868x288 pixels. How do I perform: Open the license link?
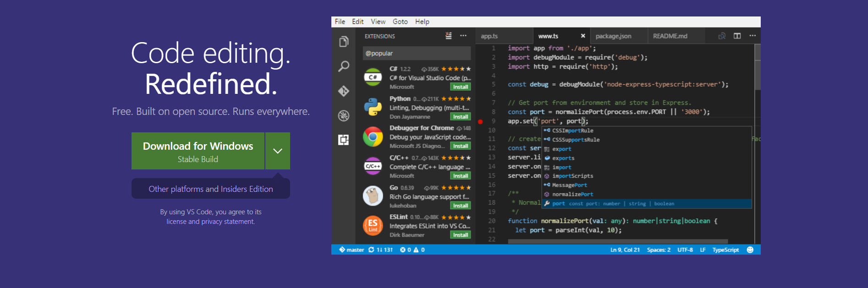tap(176, 222)
